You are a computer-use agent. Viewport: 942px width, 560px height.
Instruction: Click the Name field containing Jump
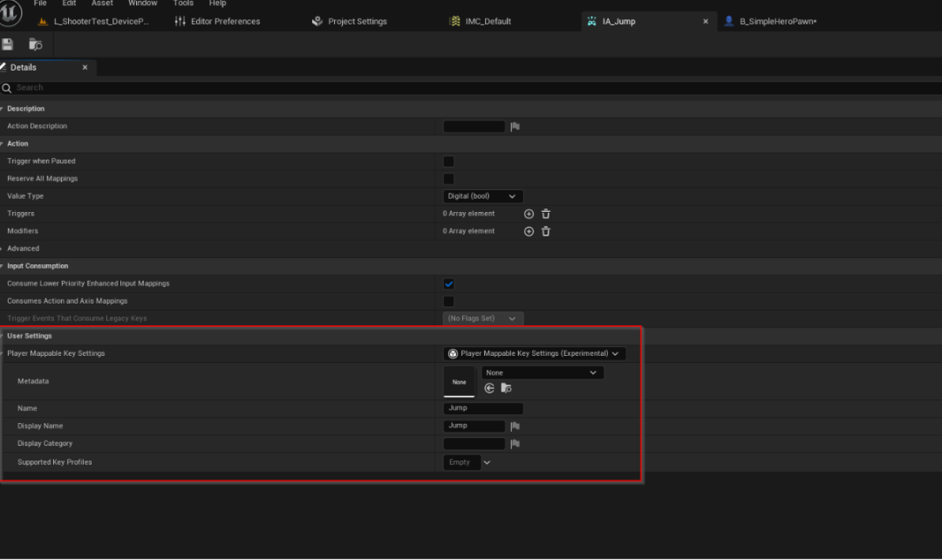(483, 408)
